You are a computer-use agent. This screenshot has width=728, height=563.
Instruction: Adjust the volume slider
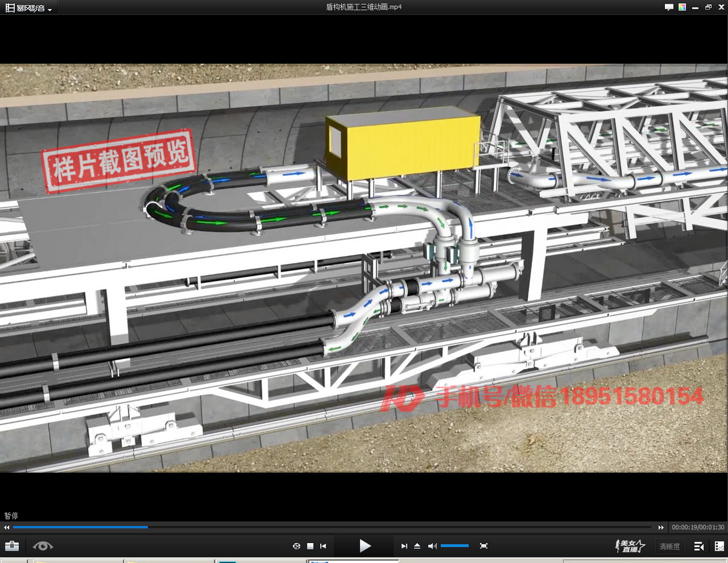click(x=454, y=546)
